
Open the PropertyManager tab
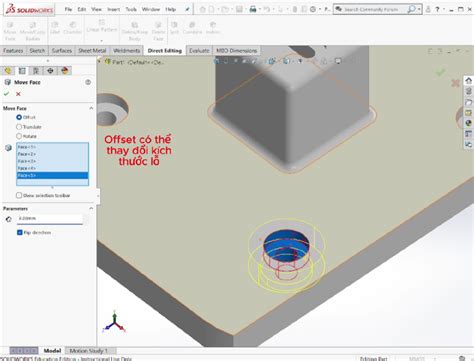22,70
